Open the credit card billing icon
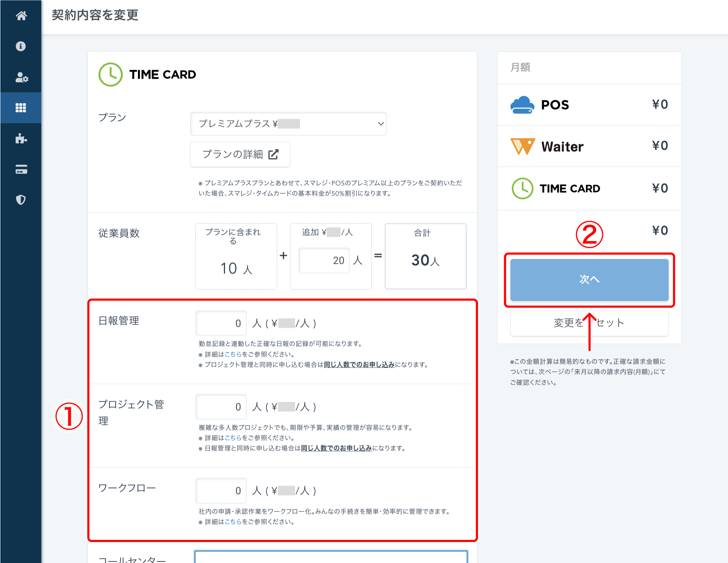Screen dimensions: 728x563 21,169
